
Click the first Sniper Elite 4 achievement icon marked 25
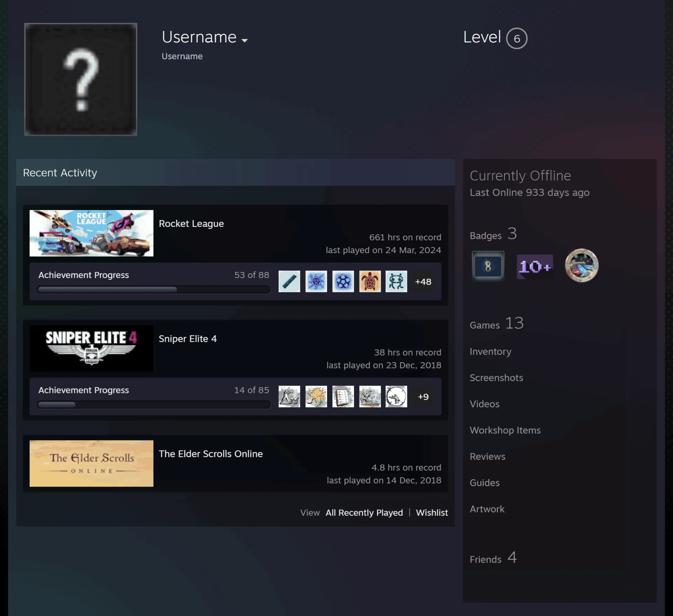point(289,397)
